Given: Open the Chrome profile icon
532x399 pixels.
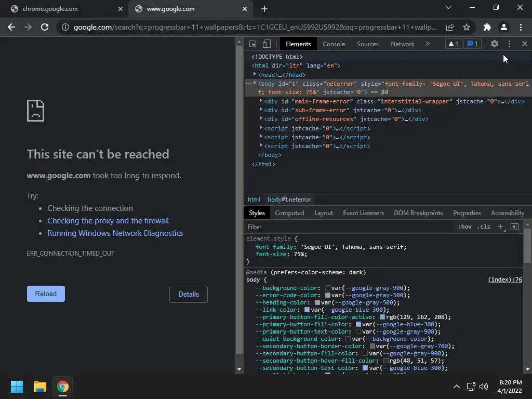Looking at the screenshot, I should pyautogui.click(x=504, y=27).
